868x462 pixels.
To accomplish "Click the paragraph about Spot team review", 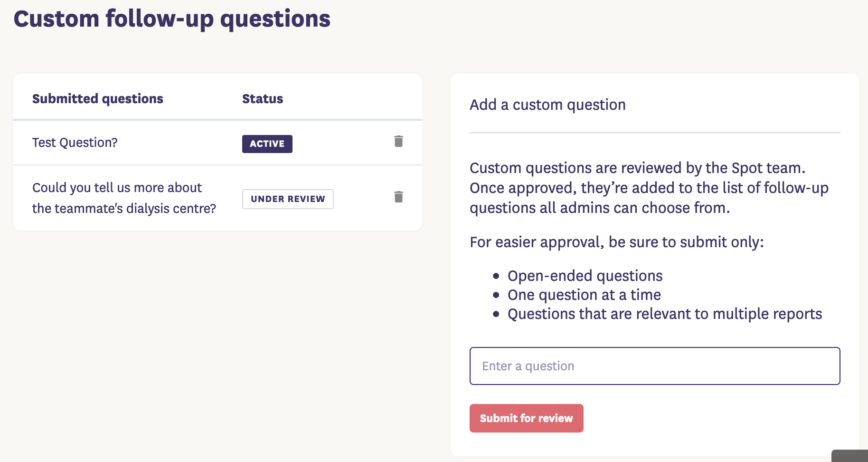I will (x=649, y=188).
